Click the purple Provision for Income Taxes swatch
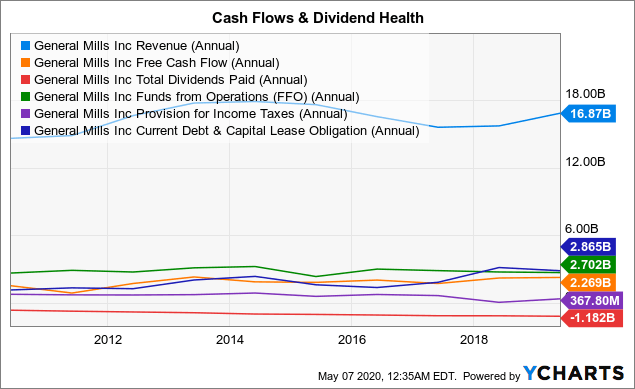This screenshot has width=635, height=389. pyautogui.click(x=26, y=113)
